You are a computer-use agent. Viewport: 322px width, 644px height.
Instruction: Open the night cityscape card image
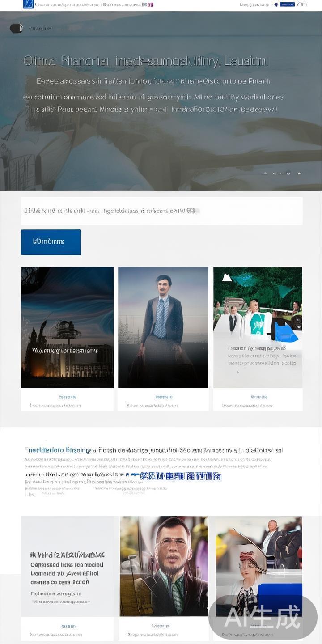click(x=67, y=327)
